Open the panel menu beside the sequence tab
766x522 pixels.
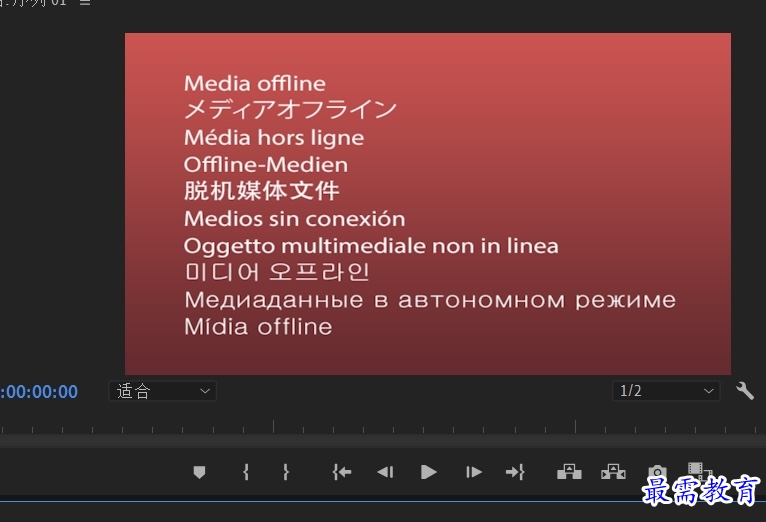(85, 2)
